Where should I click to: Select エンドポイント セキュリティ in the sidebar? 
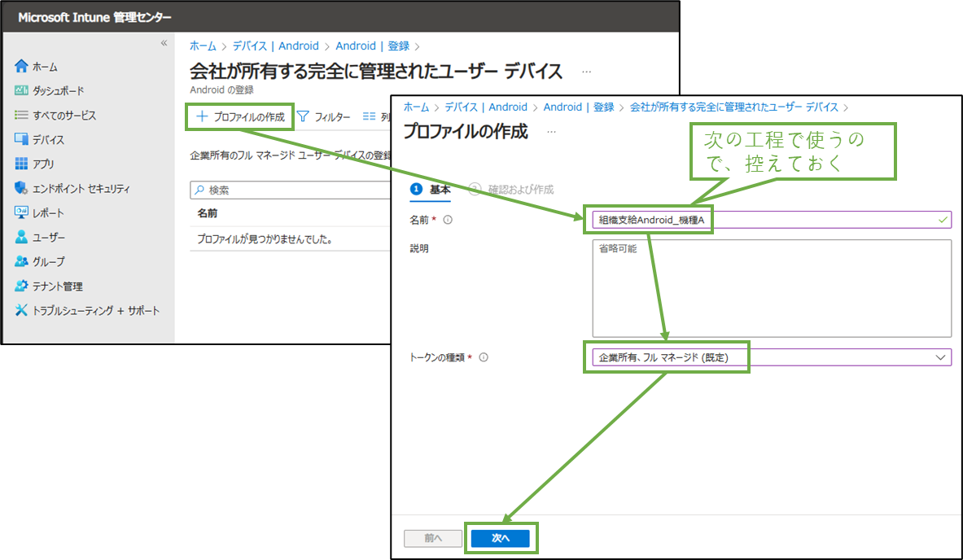point(81,189)
